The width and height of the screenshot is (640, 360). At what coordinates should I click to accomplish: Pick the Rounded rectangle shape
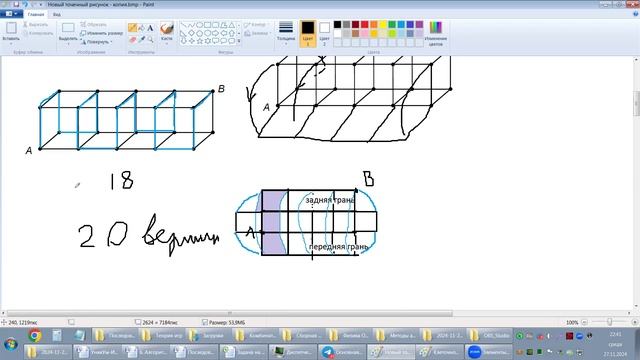pyautogui.click(x=216, y=25)
